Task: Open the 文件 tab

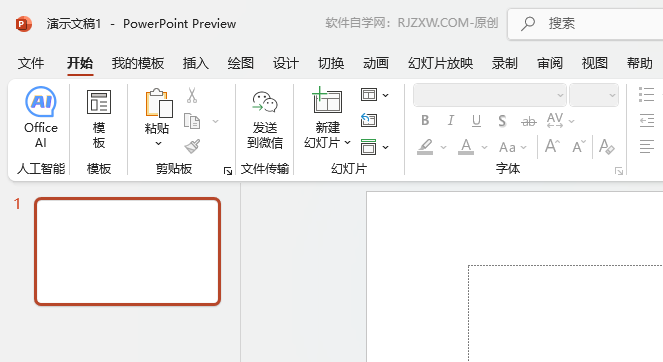Action: point(31,63)
